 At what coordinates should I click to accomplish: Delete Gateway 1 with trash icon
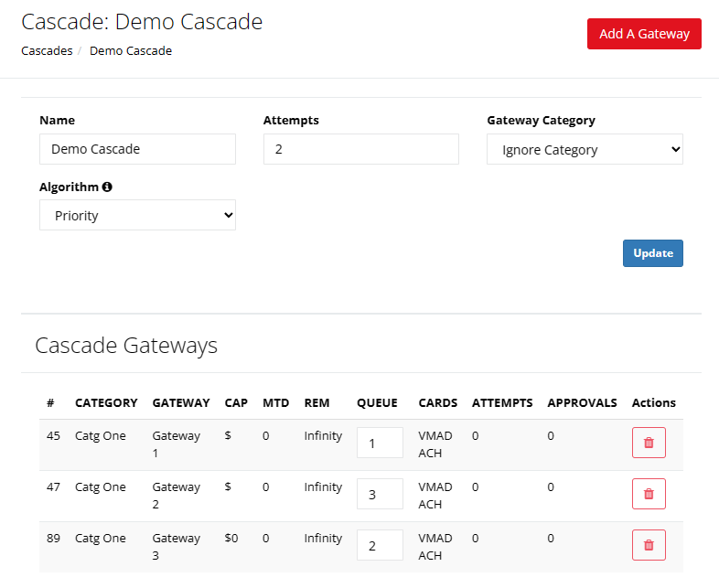(649, 443)
